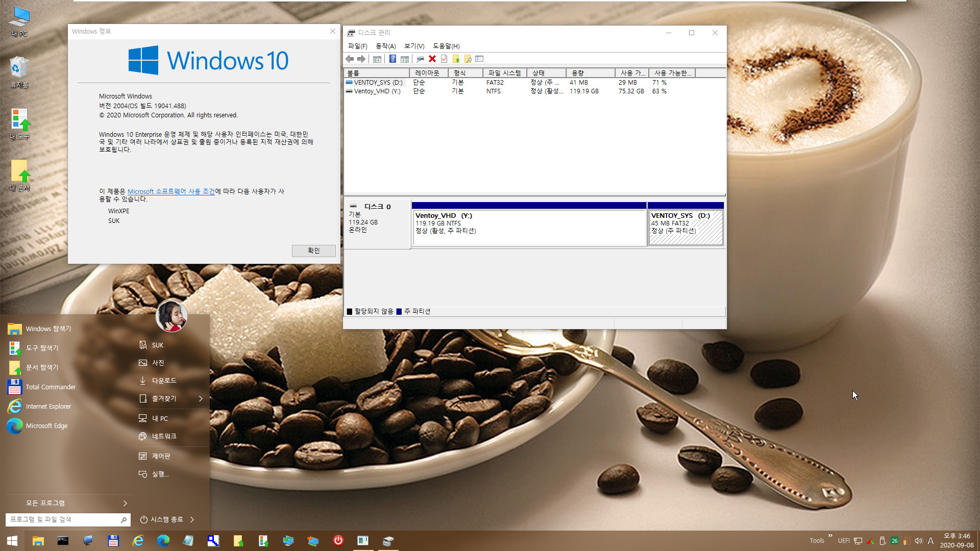Open the Edge icon on the taskbar
The image size is (980, 551).
163,541
